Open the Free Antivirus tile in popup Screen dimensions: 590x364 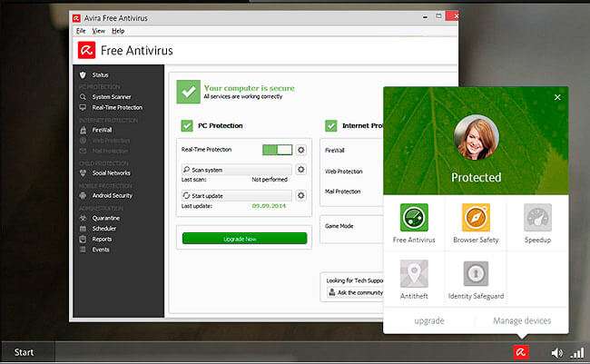click(x=414, y=223)
